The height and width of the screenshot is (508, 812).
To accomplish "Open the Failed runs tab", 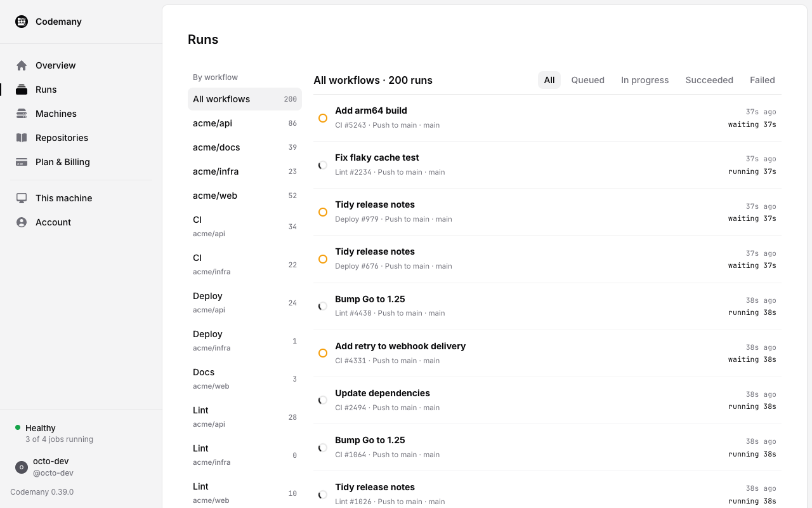I will click(763, 80).
